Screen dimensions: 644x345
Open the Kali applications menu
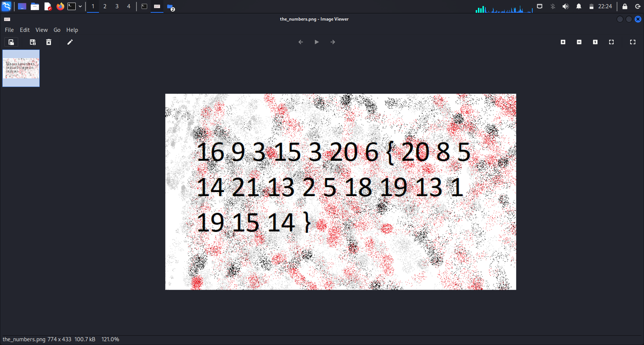click(7, 6)
